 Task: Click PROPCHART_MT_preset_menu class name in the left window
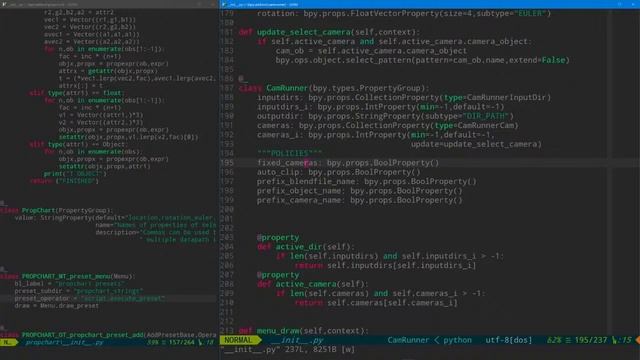[66, 276]
